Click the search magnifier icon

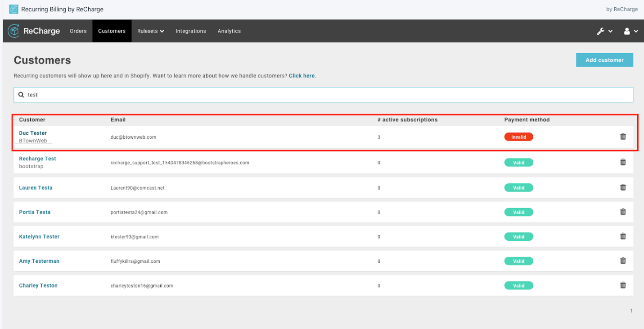(x=21, y=95)
